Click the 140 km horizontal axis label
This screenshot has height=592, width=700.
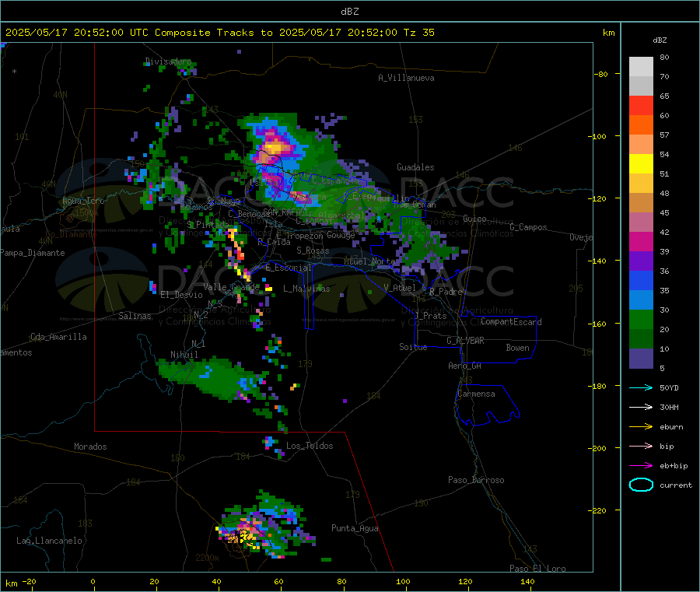pos(527,582)
